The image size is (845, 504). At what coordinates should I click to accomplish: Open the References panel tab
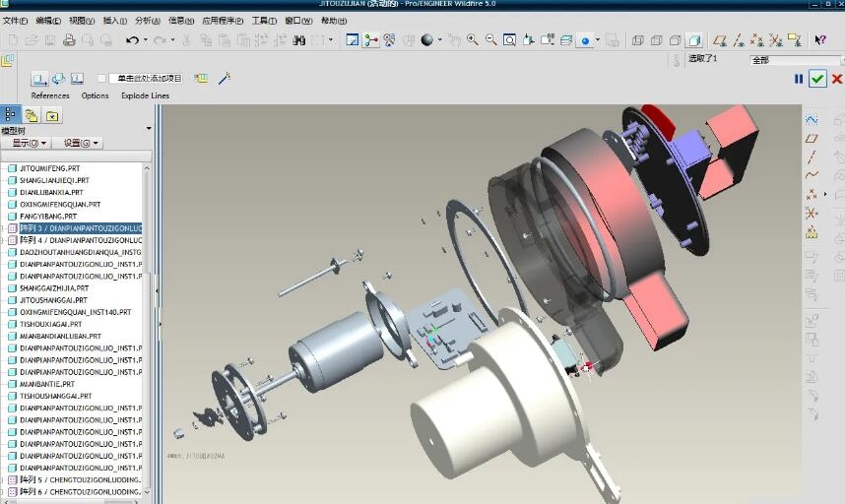pyautogui.click(x=50, y=95)
